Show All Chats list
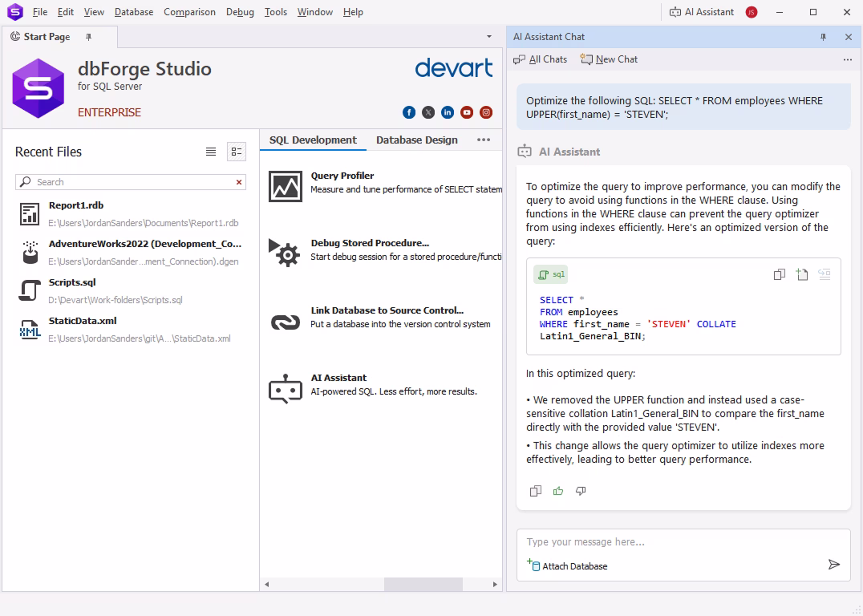The height and width of the screenshot is (616, 863). coord(540,59)
